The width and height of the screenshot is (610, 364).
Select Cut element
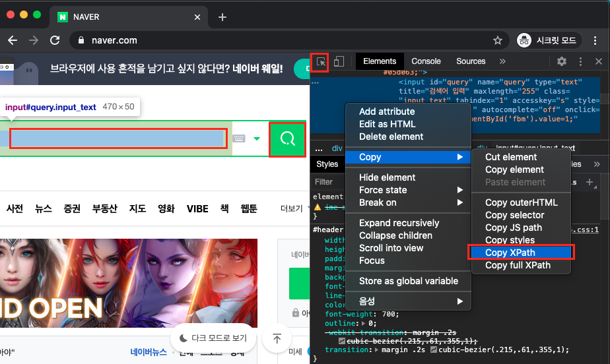click(521, 157)
